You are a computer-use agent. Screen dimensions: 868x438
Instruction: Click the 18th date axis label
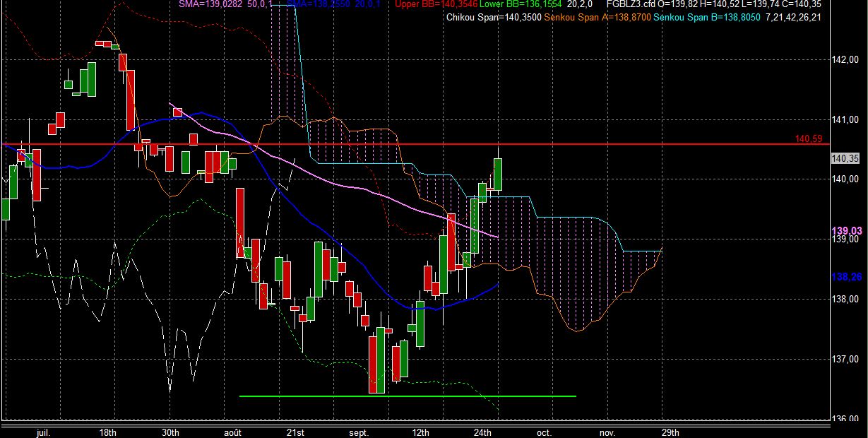click(108, 432)
